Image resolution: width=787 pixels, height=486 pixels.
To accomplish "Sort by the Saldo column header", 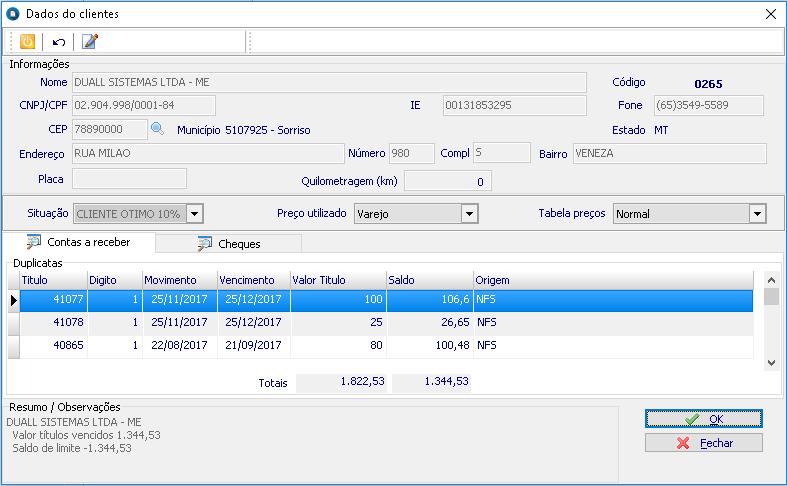I will (430, 280).
